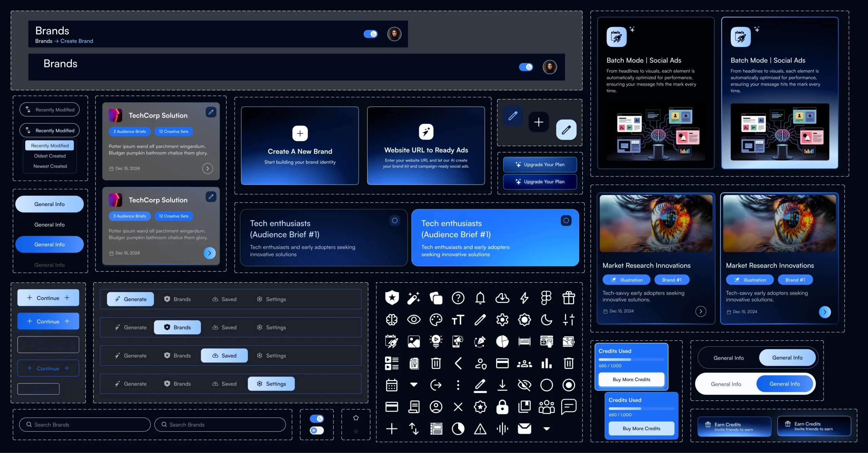Select the highlighted Saved tab
This screenshot has height=453, width=868.
[224, 356]
